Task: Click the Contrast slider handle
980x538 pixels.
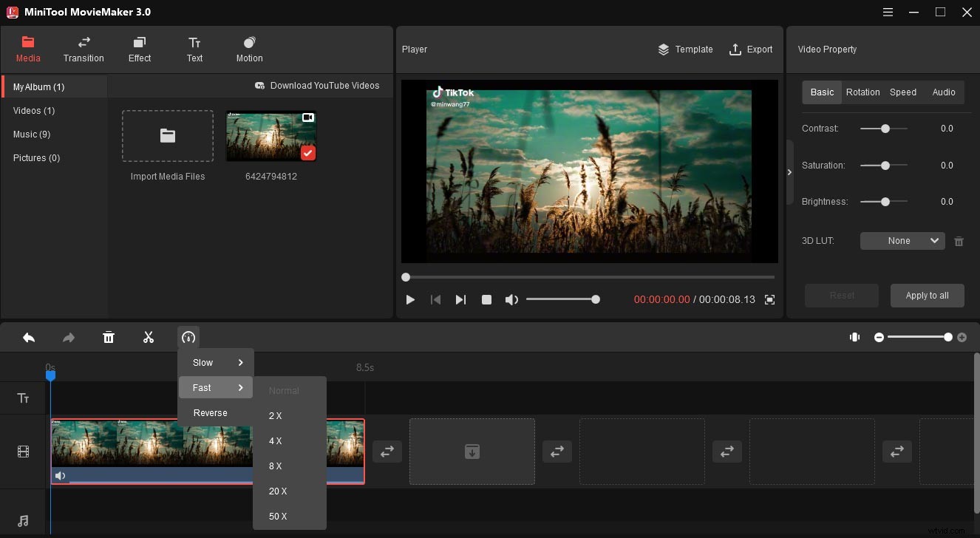Action: tap(885, 129)
